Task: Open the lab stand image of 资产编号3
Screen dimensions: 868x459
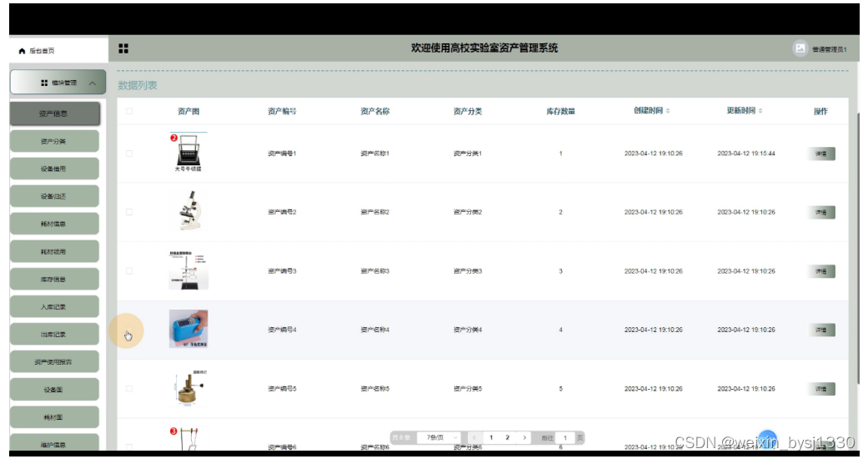Action: (x=188, y=270)
